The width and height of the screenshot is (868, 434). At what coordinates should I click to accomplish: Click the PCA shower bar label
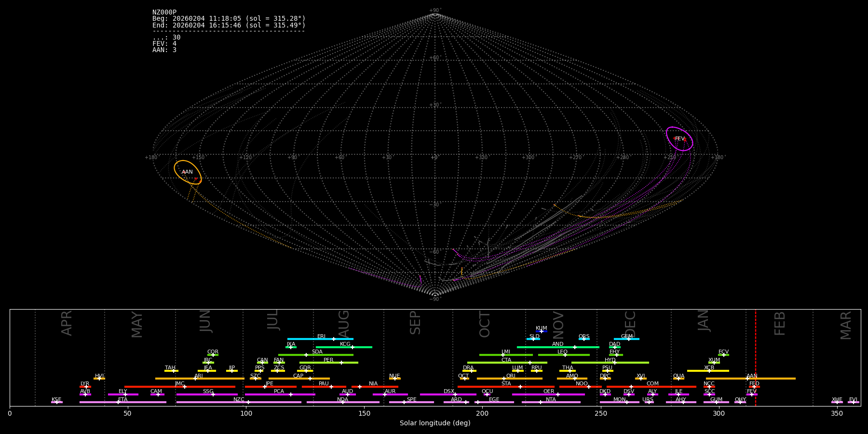tap(279, 392)
